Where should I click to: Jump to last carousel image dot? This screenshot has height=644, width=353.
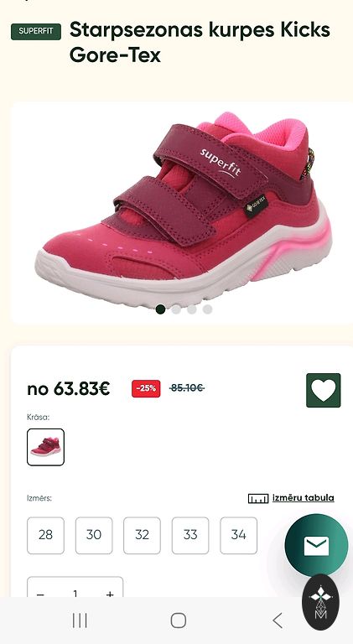208,309
